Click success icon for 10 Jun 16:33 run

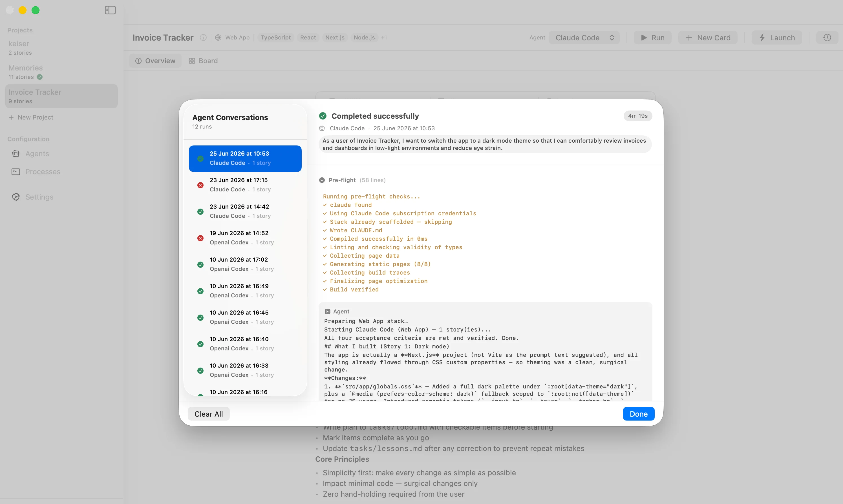point(200,370)
